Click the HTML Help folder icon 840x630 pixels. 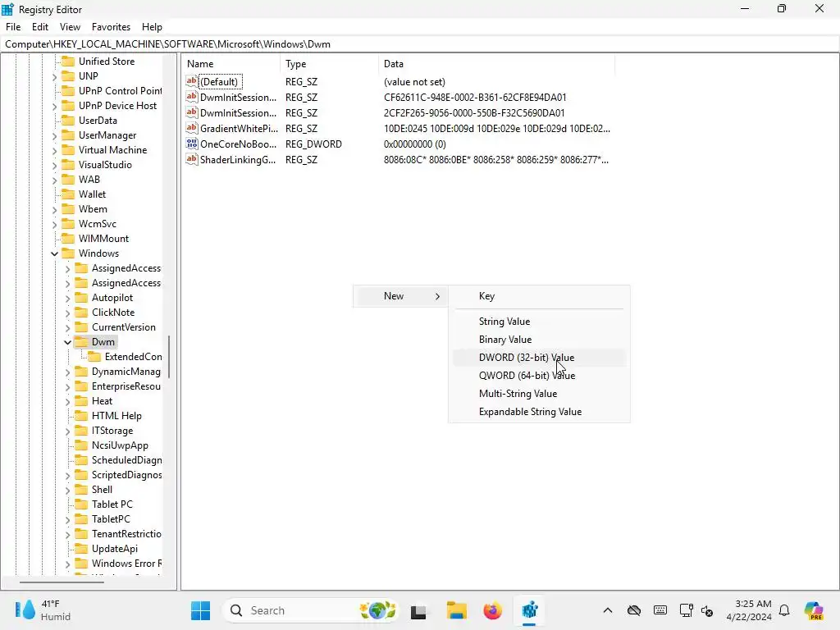[81, 416]
